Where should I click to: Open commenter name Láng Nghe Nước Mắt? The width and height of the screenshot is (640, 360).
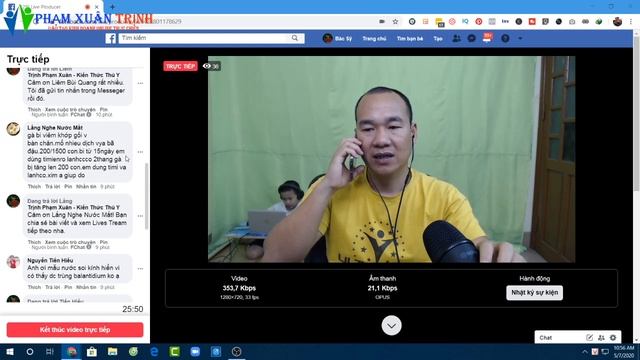pyautogui.click(x=55, y=128)
